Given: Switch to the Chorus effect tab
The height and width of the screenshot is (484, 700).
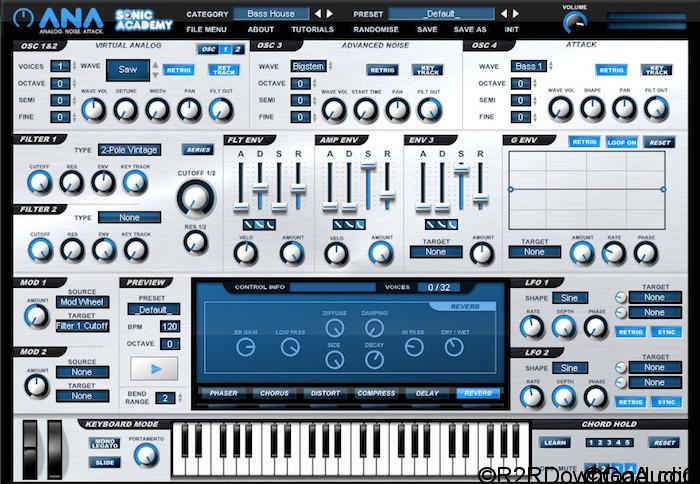Looking at the screenshot, I should (x=274, y=393).
